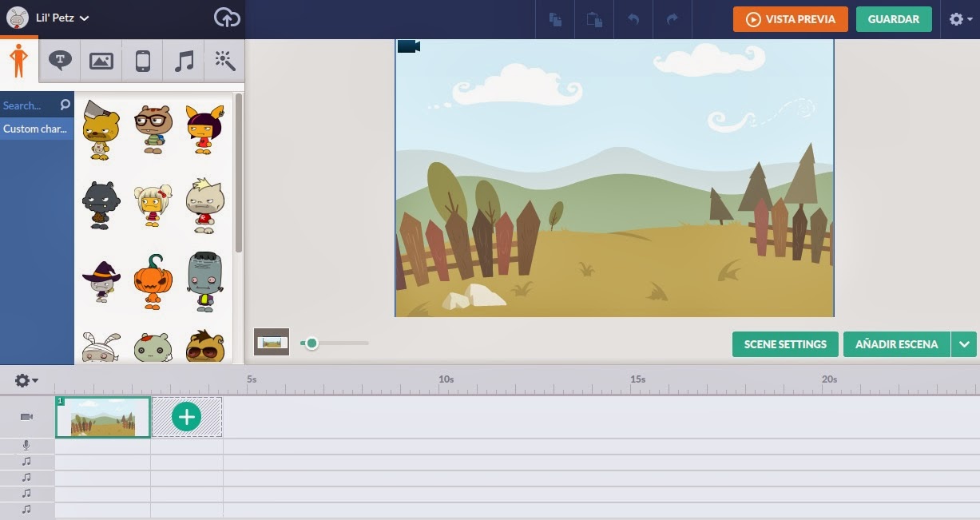This screenshot has width=980, height=520.
Task: Open the Effects magic wand panel
Action: pyautogui.click(x=224, y=60)
